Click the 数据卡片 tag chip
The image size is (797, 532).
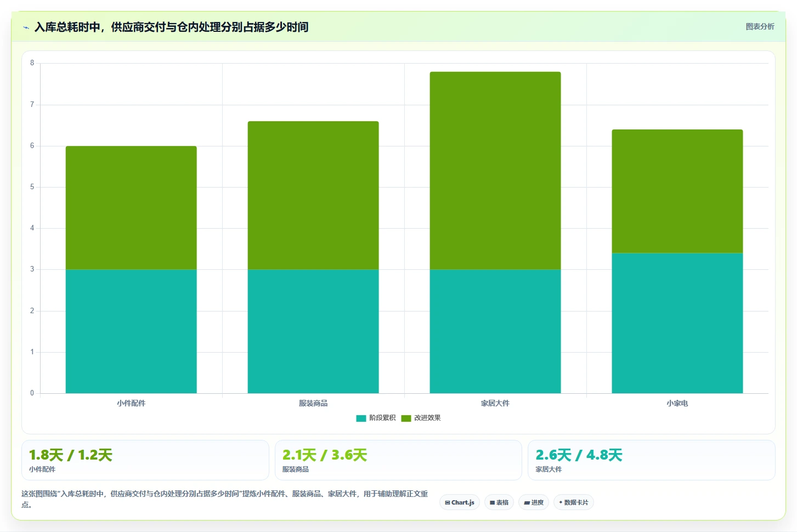tap(574, 502)
